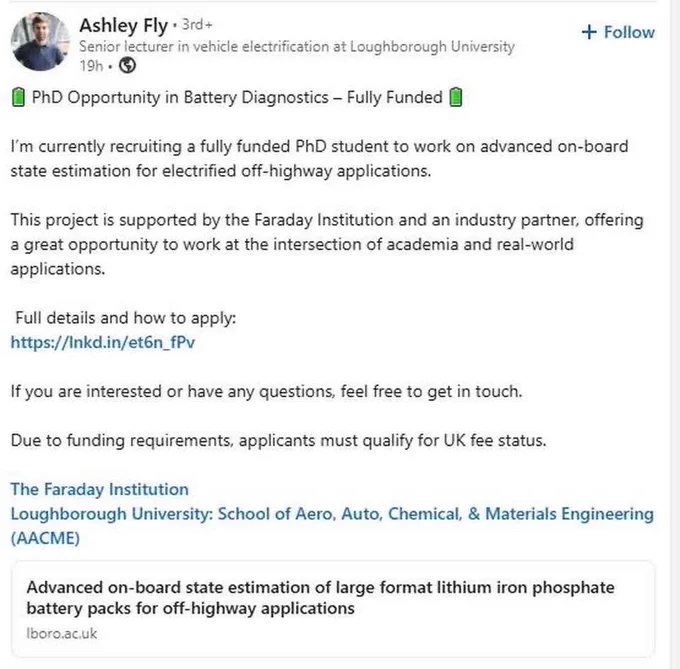Click the UK fee status sentence
This screenshot has width=680, height=669.
(278, 441)
